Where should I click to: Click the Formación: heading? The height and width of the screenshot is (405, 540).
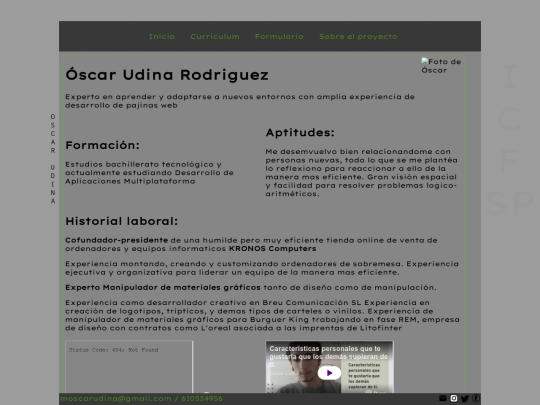point(103,145)
